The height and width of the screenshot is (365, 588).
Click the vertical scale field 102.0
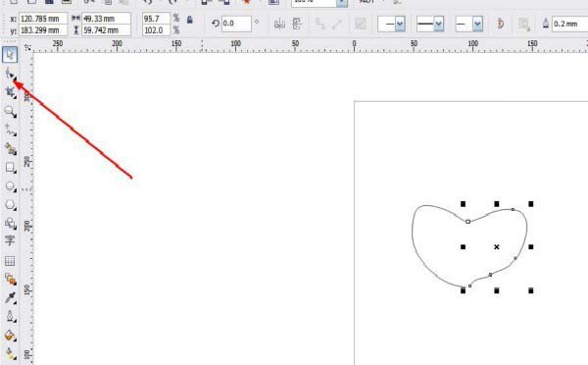tap(157, 29)
